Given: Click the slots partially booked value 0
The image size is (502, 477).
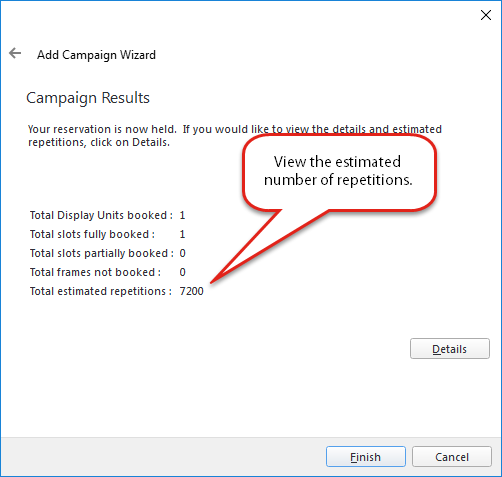Looking at the screenshot, I should tap(182, 253).
